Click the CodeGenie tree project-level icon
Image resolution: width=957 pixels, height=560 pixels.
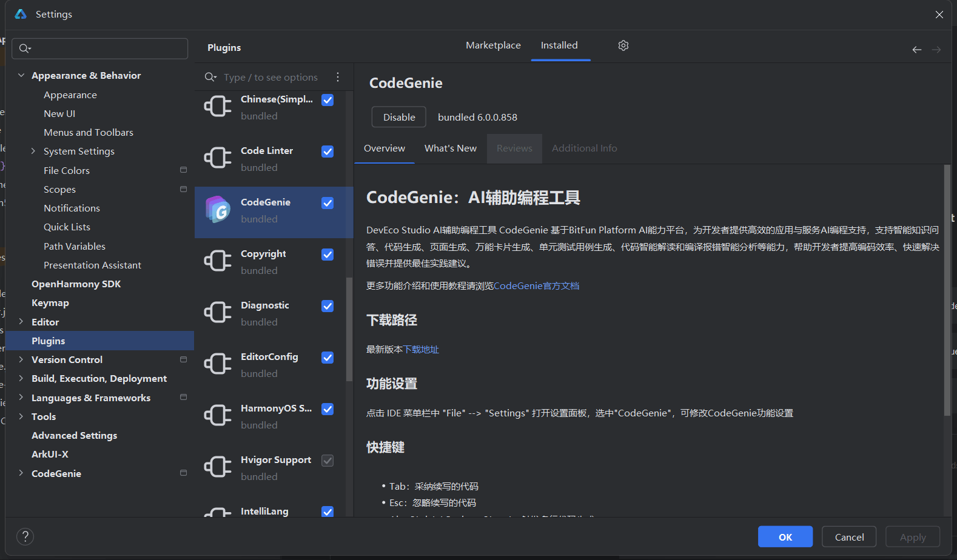pyautogui.click(x=183, y=473)
